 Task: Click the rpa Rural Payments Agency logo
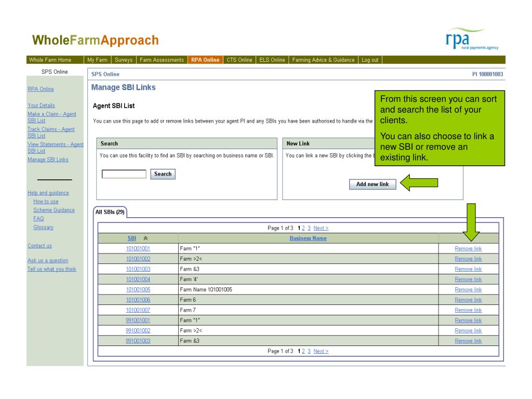(x=472, y=39)
